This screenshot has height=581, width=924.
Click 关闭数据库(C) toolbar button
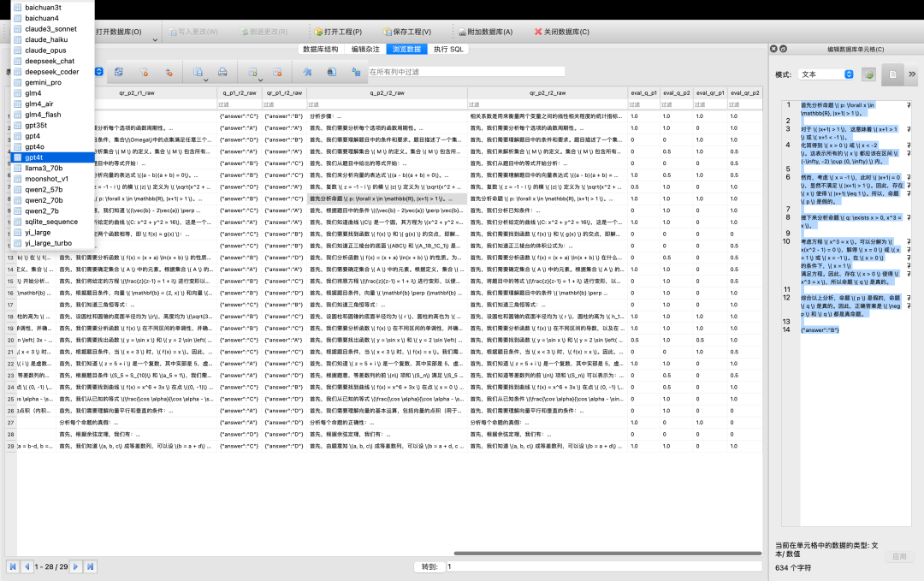click(561, 32)
